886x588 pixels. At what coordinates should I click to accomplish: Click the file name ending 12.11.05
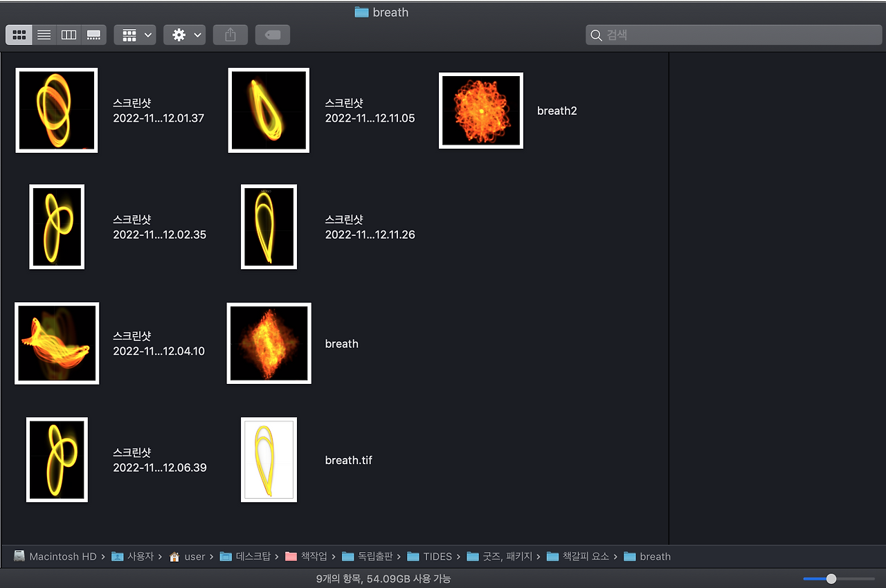pos(370,111)
